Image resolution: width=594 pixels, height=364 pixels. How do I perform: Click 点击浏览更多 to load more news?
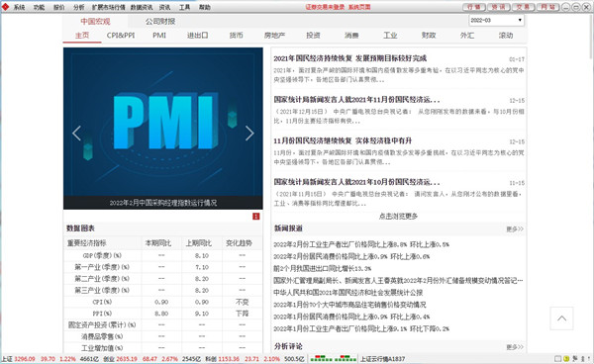point(398,216)
